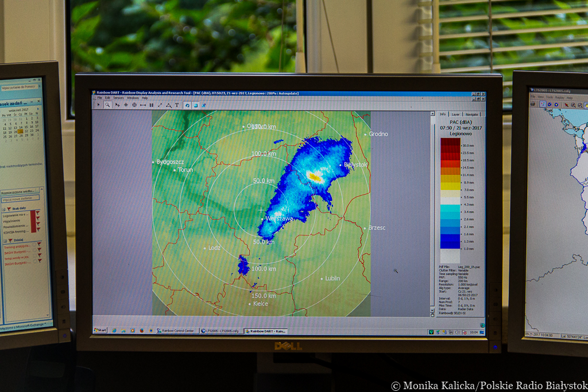This screenshot has width=588, height=392.
Task: Pick the horizontal distance measure tool
Action: tap(143, 105)
